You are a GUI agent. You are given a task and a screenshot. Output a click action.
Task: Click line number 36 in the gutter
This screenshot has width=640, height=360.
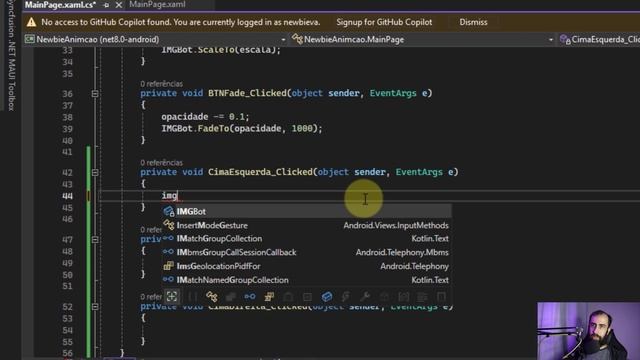point(67,94)
